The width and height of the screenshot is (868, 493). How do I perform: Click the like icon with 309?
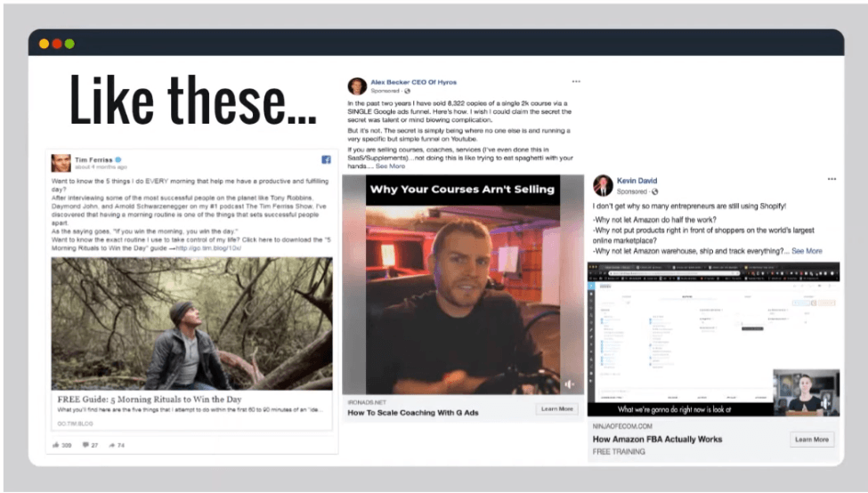pos(56,445)
